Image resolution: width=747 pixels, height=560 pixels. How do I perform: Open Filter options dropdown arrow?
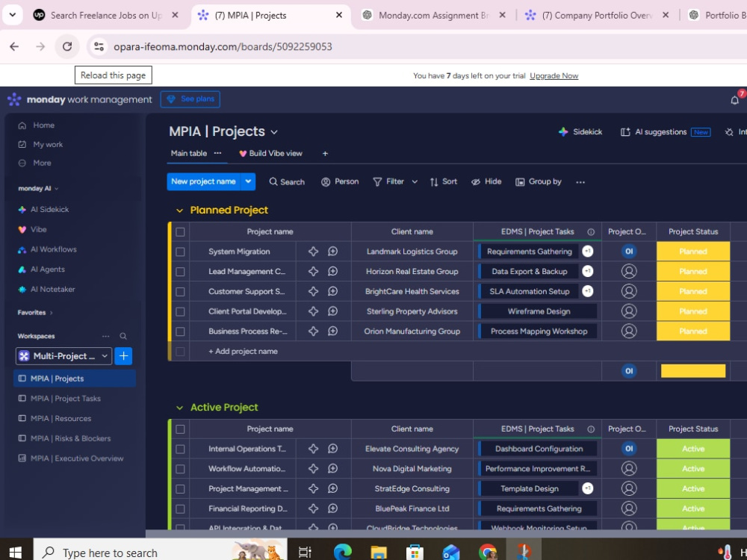415,182
